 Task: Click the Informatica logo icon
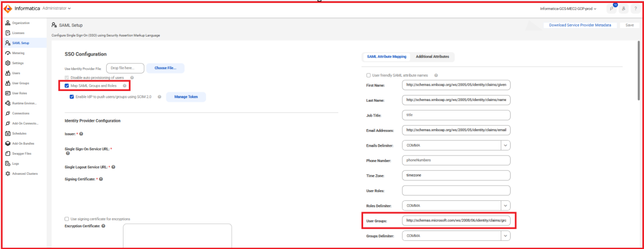click(8, 8)
